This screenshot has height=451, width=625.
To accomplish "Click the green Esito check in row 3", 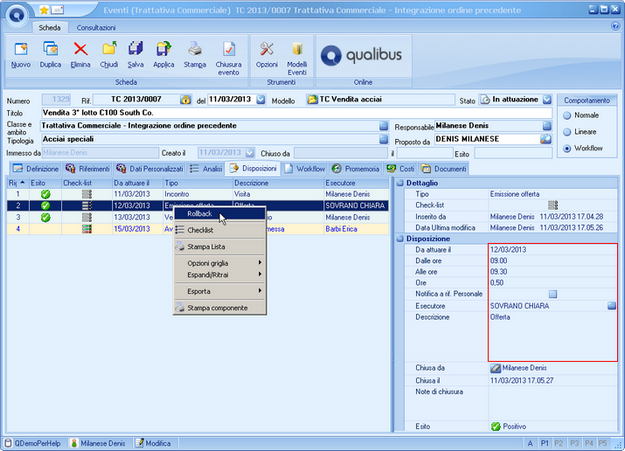I will point(46,217).
